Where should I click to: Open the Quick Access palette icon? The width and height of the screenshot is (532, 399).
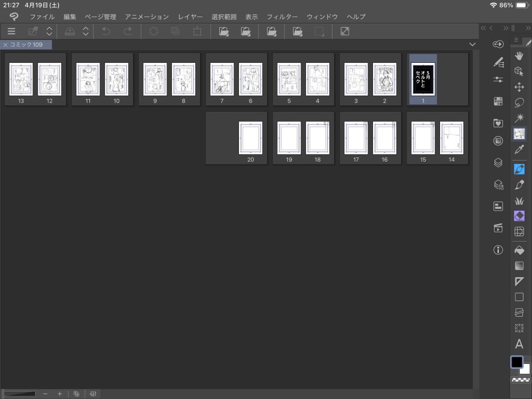(x=498, y=44)
